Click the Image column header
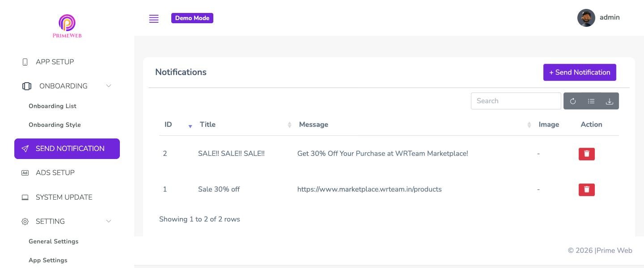The image size is (644, 268). pyautogui.click(x=549, y=125)
